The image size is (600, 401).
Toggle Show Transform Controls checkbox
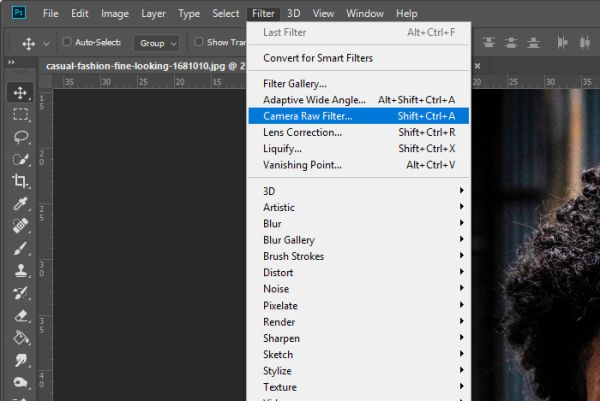198,42
